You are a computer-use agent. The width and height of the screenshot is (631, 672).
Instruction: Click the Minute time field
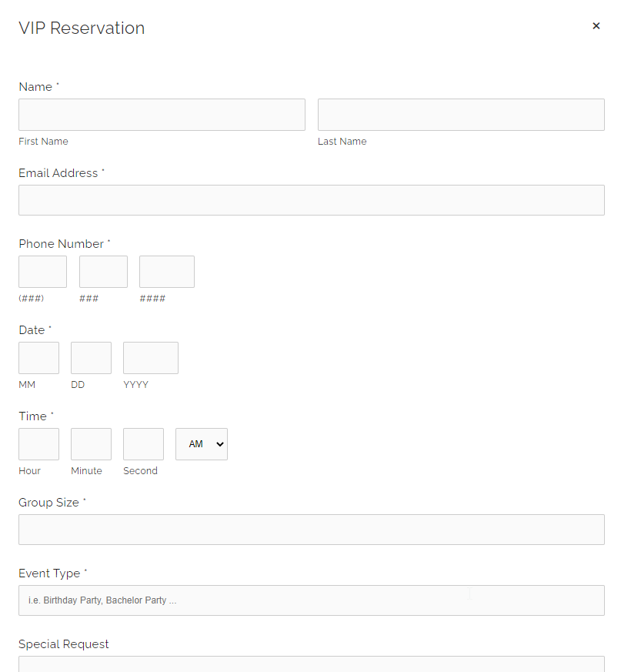click(91, 444)
